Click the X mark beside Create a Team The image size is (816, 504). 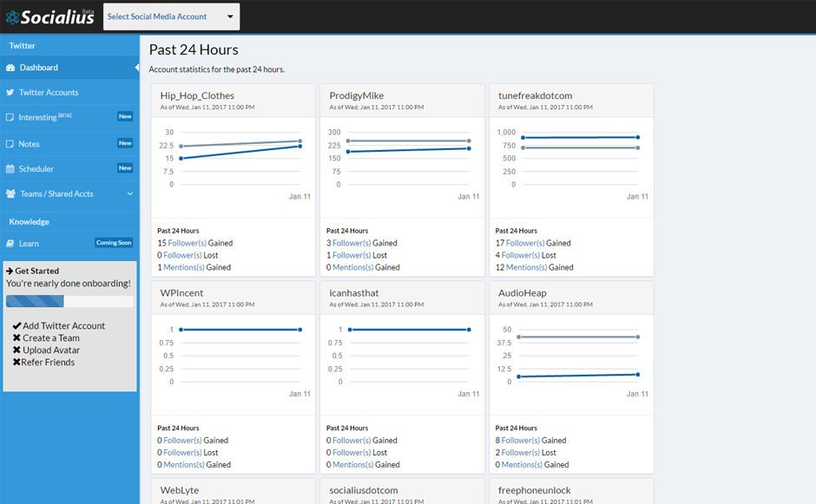(x=16, y=338)
